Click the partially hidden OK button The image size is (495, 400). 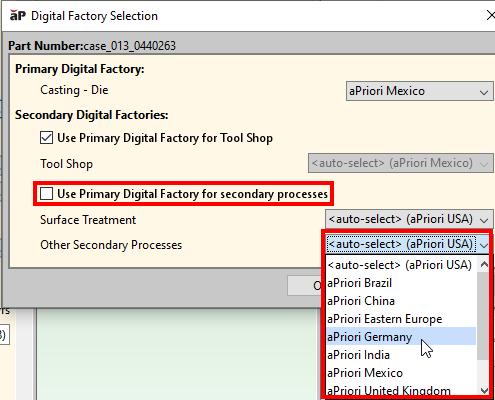click(305, 285)
